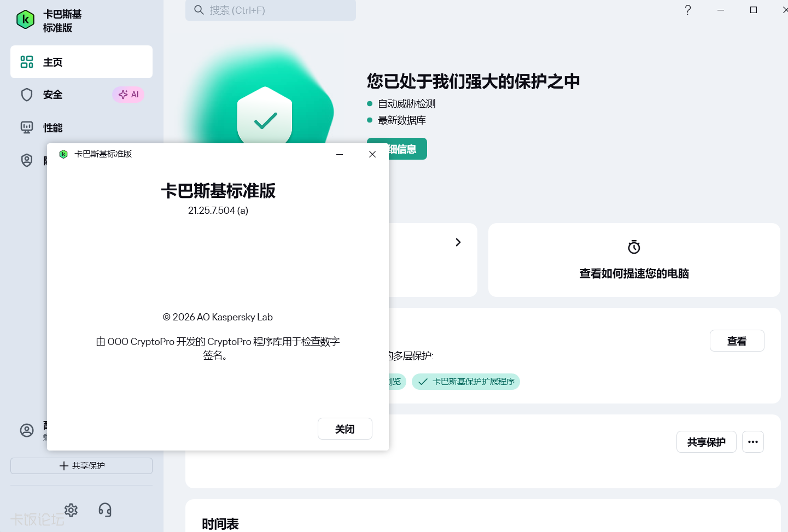Click the 共享保护 button in the main panel
The height and width of the screenshot is (532, 788).
[707, 442]
